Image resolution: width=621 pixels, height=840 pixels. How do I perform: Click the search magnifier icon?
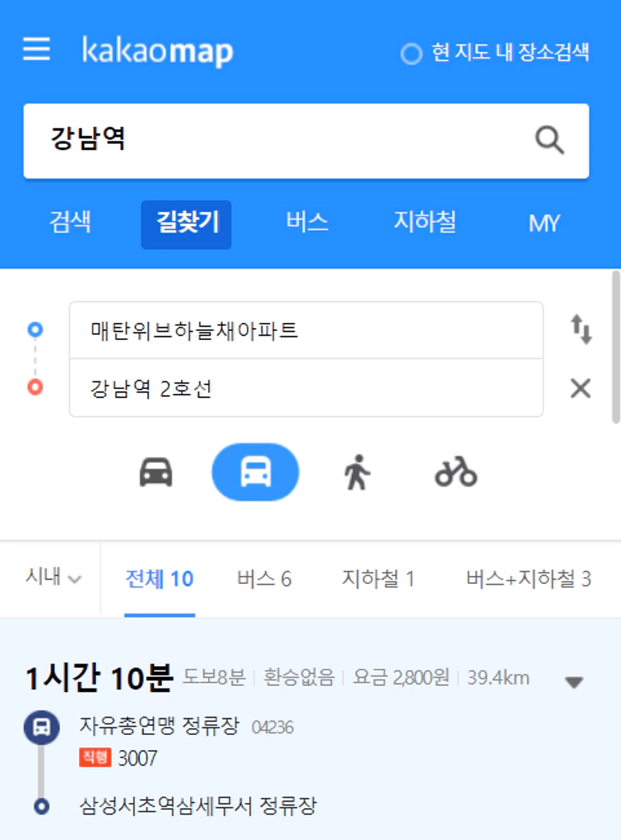click(x=549, y=140)
